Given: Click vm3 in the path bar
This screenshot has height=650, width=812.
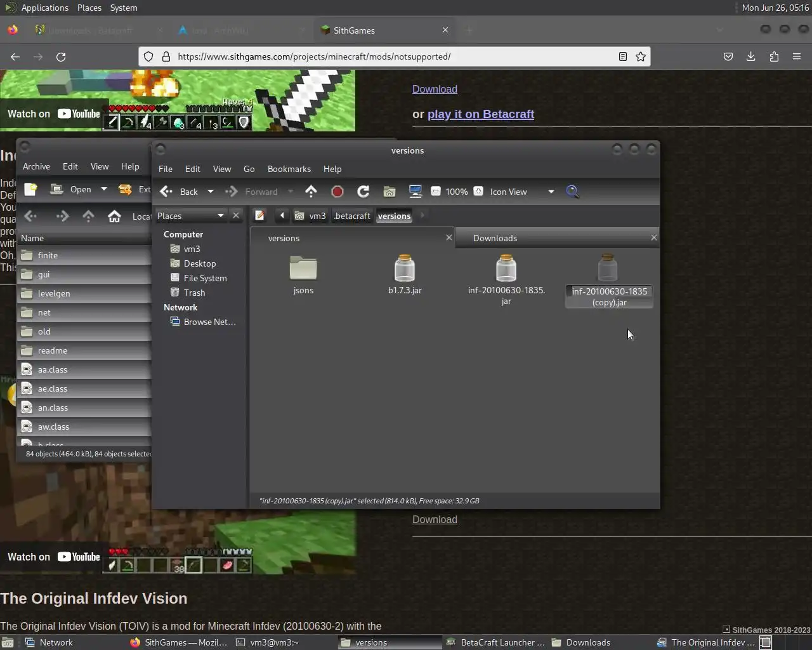Looking at the screenshot, I should tap(311, 216).
